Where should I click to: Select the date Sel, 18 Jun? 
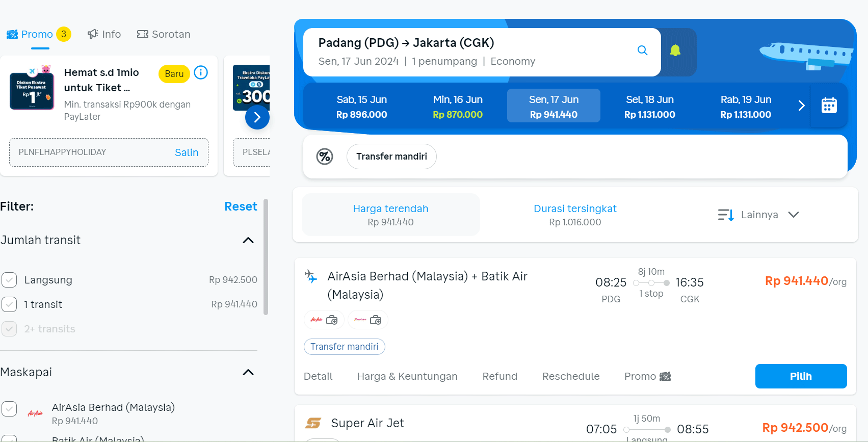pos(650,106)
